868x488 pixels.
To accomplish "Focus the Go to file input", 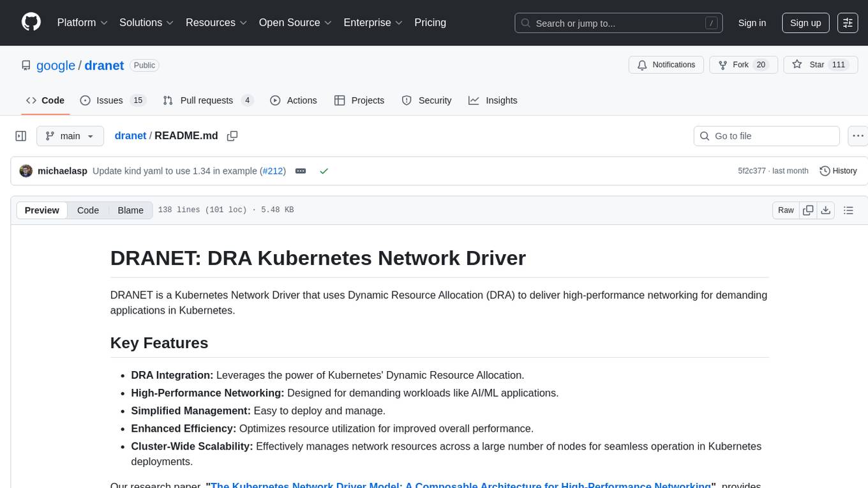I will pyautogui.click(x=767, y=136).
